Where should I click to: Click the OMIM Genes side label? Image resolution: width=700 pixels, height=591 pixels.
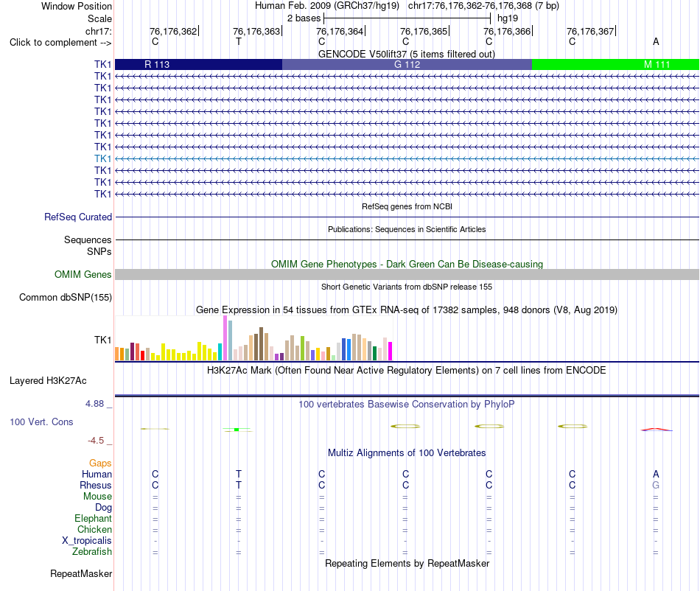pyautogui.click(x=83, y=275)
